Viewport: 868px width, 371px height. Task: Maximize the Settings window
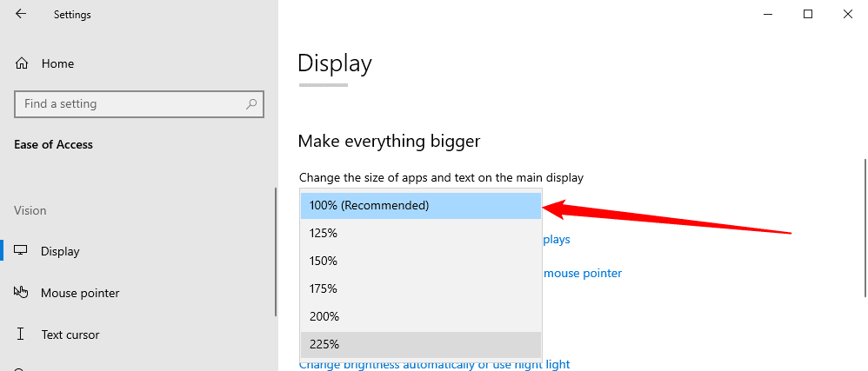tap(808, 14)
